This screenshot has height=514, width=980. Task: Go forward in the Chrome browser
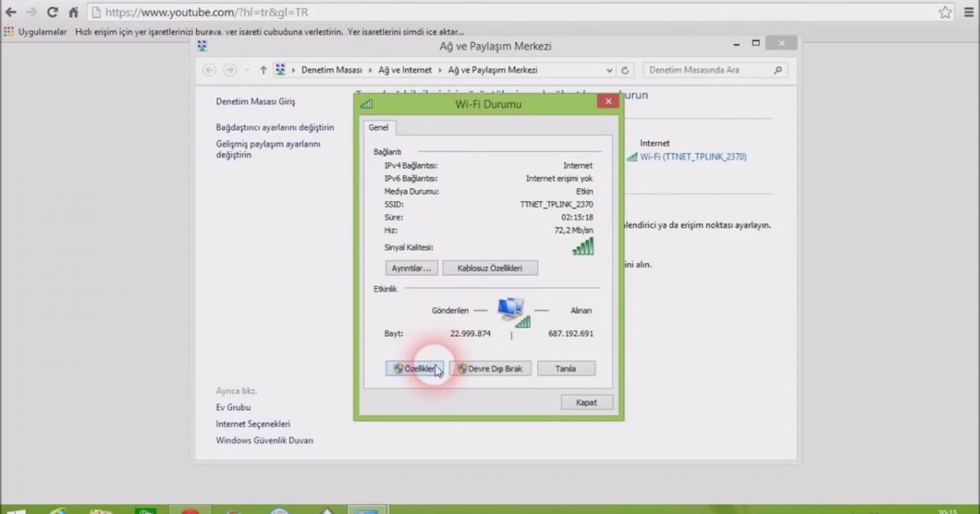(31, 12)
